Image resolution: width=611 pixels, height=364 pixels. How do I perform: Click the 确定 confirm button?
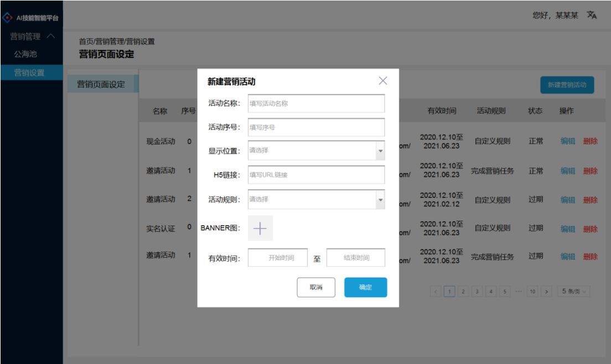365,287
